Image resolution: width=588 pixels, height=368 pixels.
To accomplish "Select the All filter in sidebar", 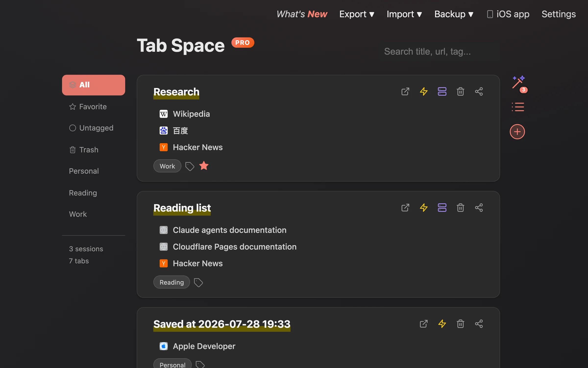I will coord(94,85).
